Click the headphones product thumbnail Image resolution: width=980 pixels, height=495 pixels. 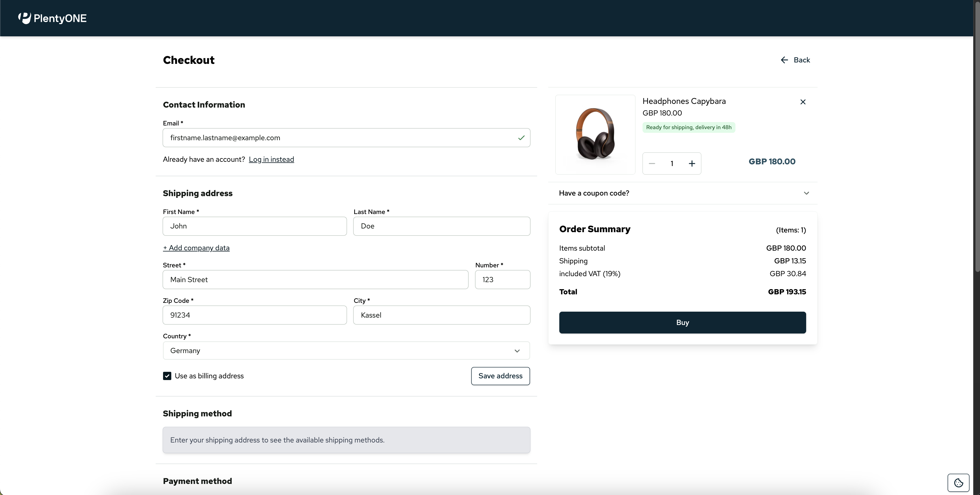(595, 135)
